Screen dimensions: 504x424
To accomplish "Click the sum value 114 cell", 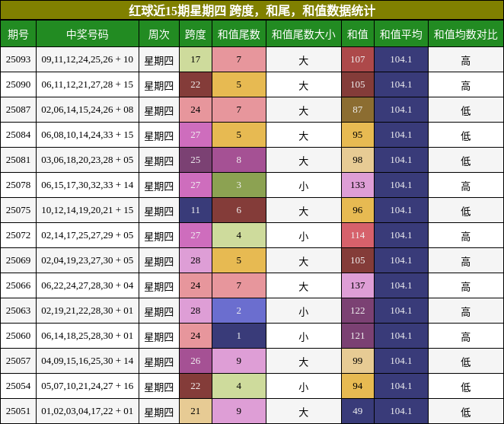I will pos(358,235).
